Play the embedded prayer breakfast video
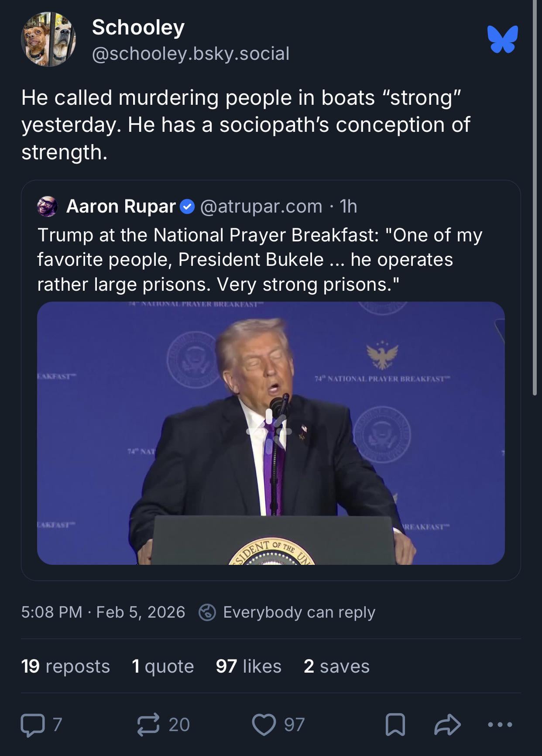542x756 pixels. (271, 433)
